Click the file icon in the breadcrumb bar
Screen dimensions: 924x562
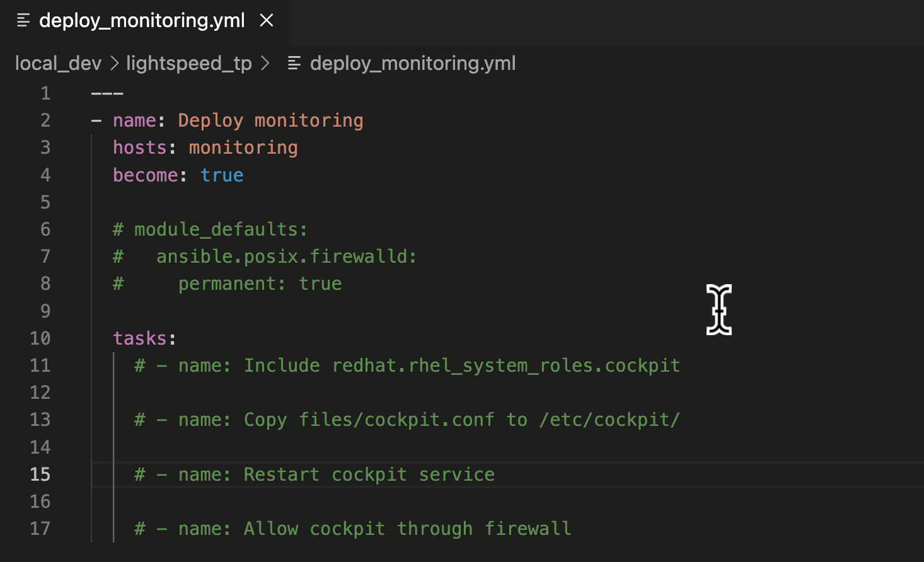point(294,62)
